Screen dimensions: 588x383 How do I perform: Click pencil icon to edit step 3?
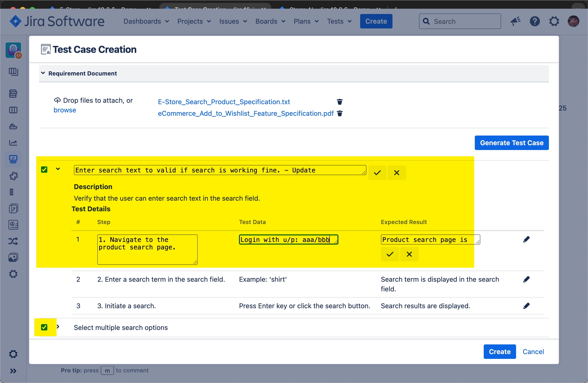point(526,306)
